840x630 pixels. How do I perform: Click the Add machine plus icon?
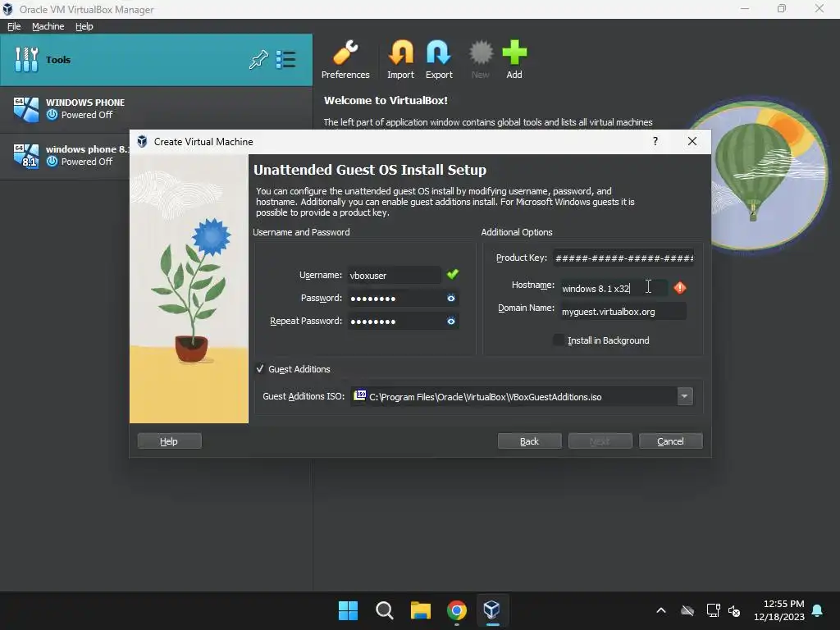click(514, 59)
